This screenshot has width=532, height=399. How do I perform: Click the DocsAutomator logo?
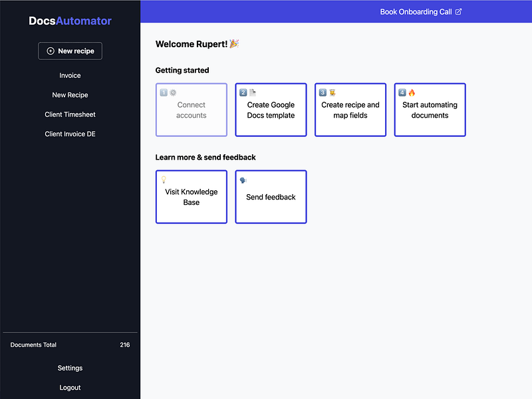click(70, 21)
